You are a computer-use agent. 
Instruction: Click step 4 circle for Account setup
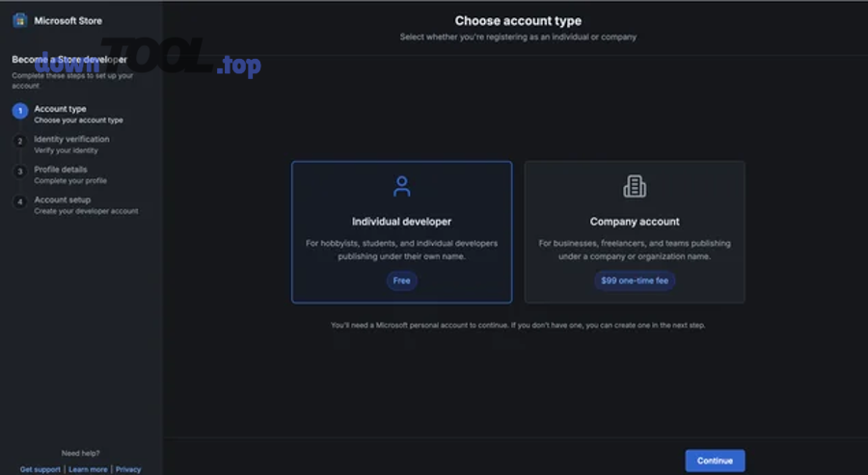coord(20,201)
